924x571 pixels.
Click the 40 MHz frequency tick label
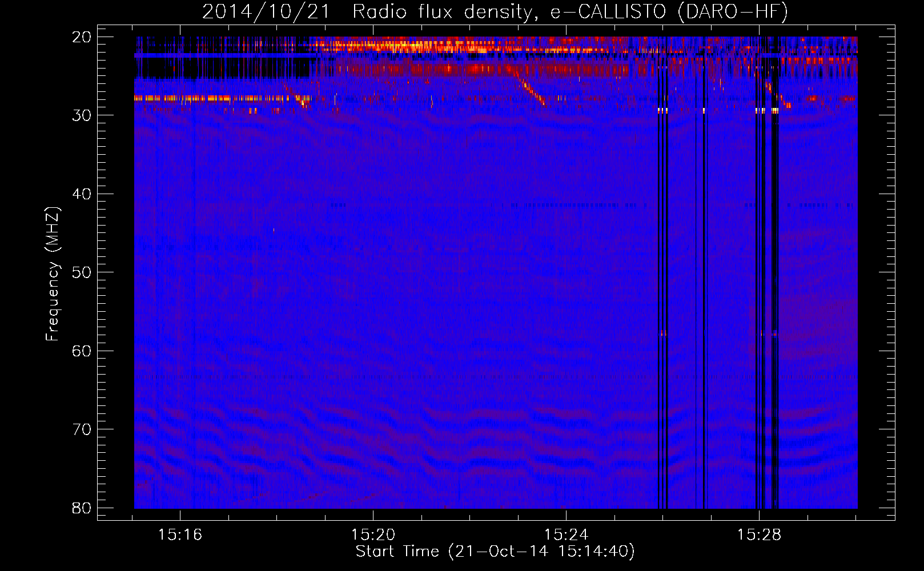[82, 194]
